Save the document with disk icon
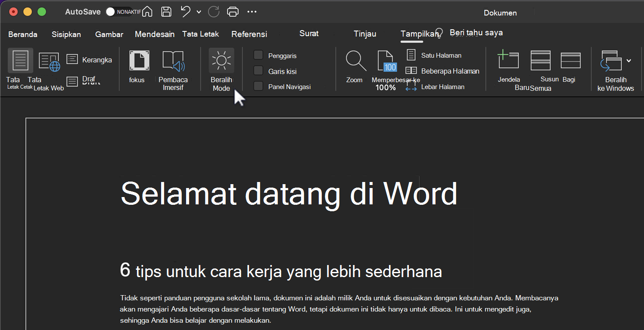The image size is (644, 330). pos(166,12)
